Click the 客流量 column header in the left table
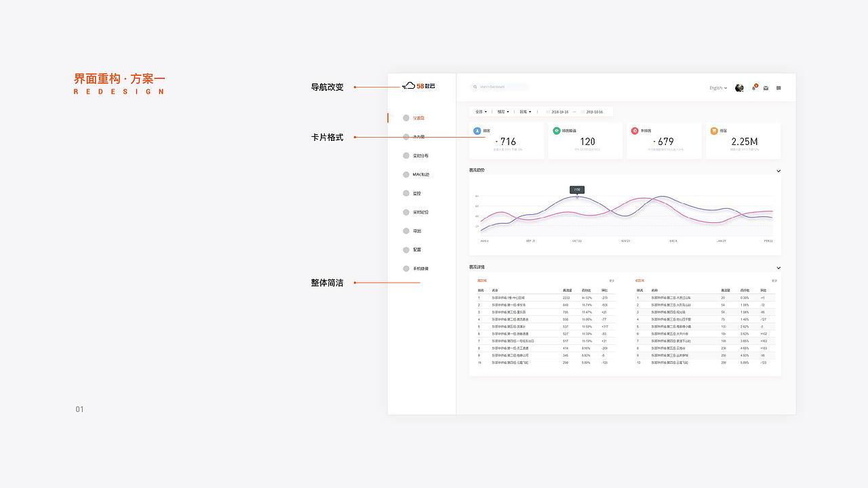868x488 pixels. pos(566,290)
